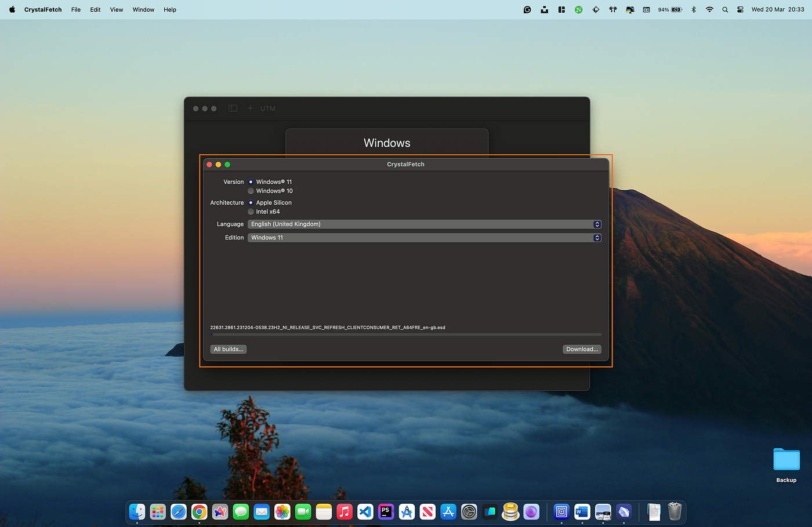The width and height of the screenshot is (812, 527).
Task: Click the Bluetooth menu bar icon
Action: 694,10
